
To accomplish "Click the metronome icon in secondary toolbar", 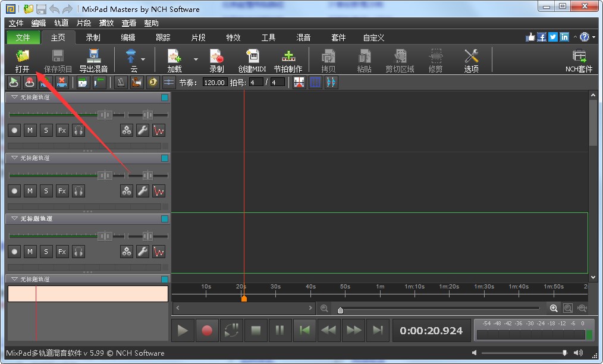I will coord(121,82).
